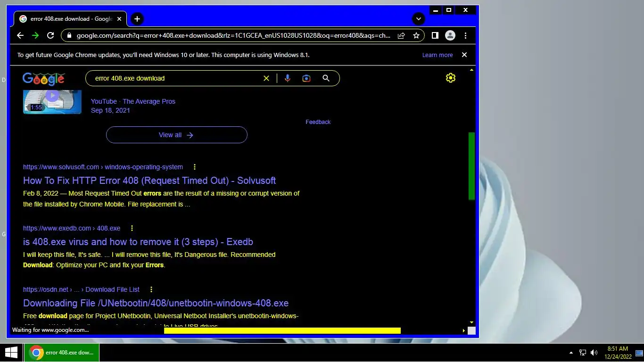Viewport: 644px width, 362px height.
Task: Close the error 408.exe download tab
Action: [x=119, y=19]
